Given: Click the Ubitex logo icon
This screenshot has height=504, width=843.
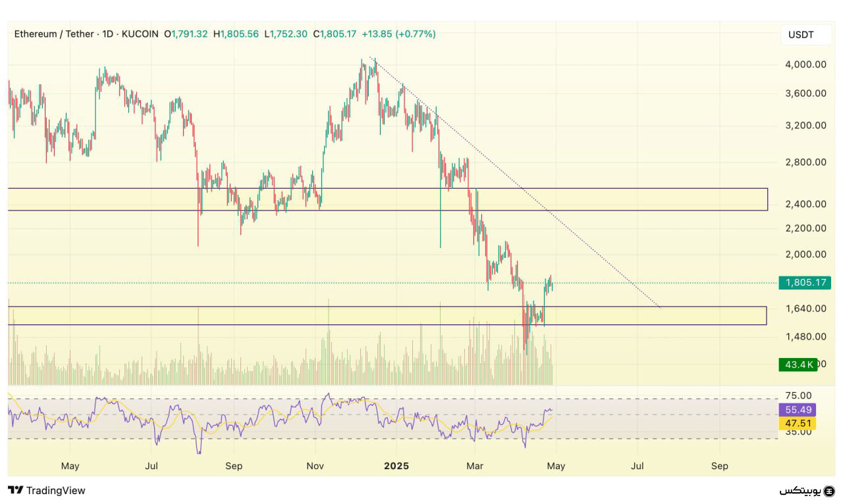Looking at the screenshot, I should coord(829,491).
